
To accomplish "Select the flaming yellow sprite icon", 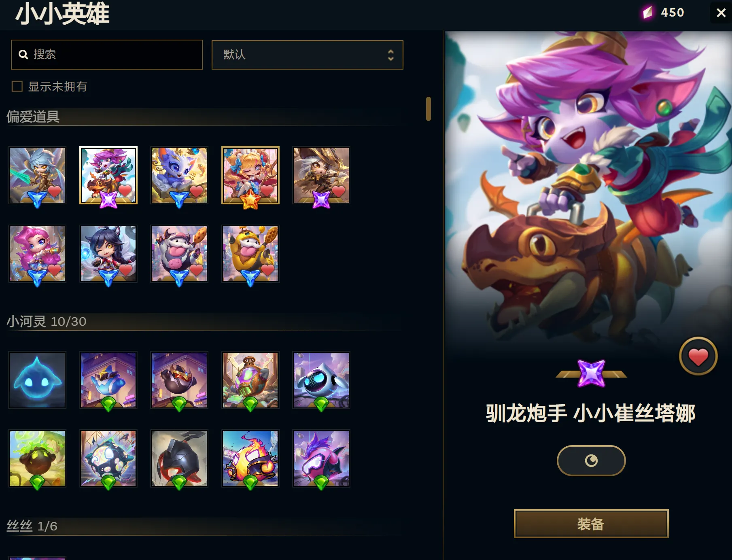I will [x=250, y=458].
